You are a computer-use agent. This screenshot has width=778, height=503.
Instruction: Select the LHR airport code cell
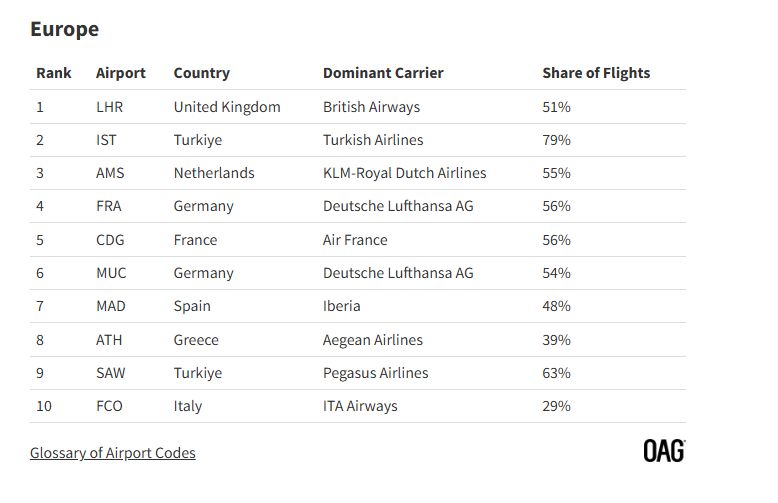(x=109, y=107)
